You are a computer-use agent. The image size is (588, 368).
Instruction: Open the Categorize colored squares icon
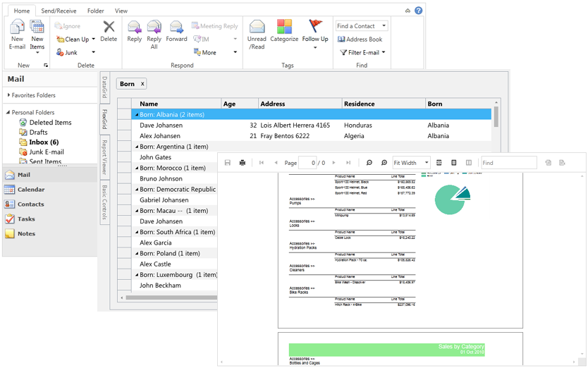click(284, 27)
